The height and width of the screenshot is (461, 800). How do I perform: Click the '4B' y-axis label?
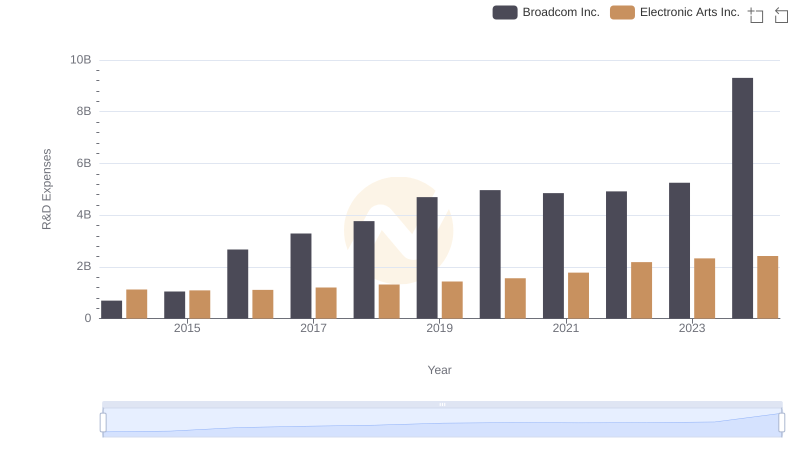click(x=84, y=215)
